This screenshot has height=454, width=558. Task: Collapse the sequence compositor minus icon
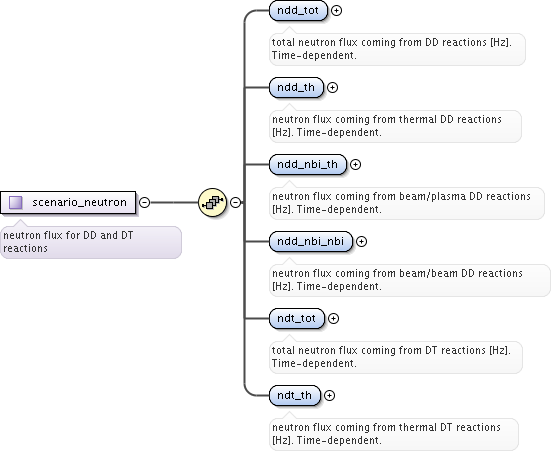pyautogui.click(x=235, y=202)
